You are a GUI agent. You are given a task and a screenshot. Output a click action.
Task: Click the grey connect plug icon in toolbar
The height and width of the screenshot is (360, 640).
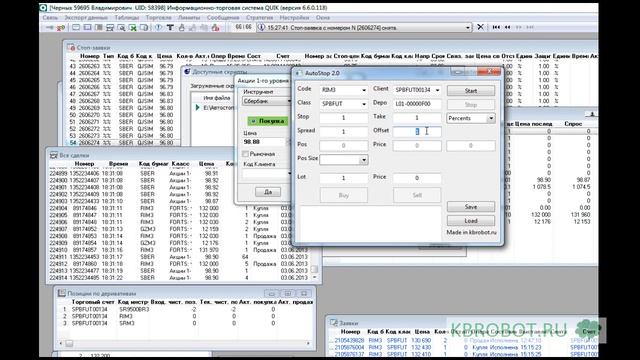(x=50, y=27)
